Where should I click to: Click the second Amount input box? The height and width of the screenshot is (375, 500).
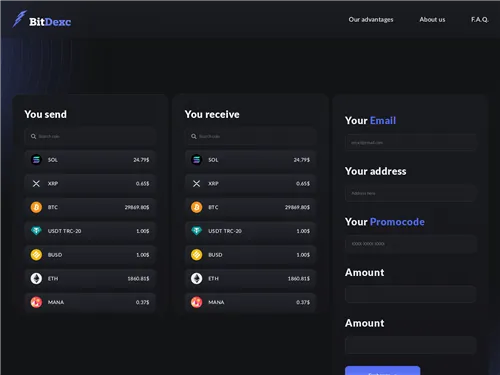click(411, 345)
